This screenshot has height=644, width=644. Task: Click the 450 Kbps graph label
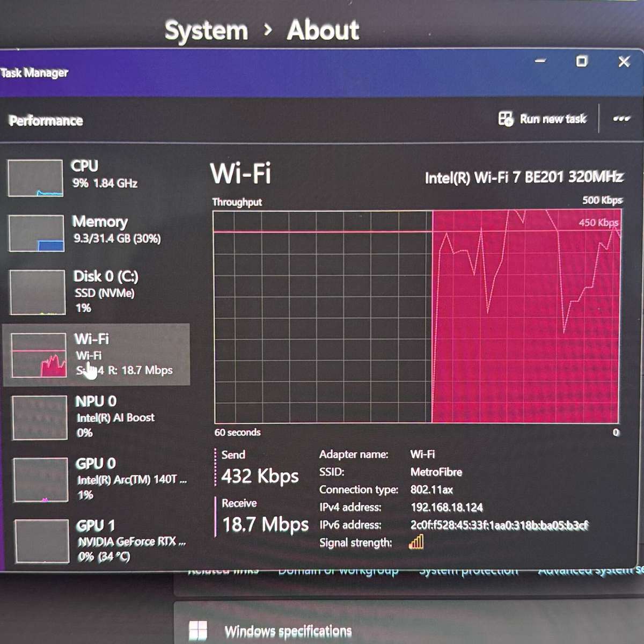(598, 222)
